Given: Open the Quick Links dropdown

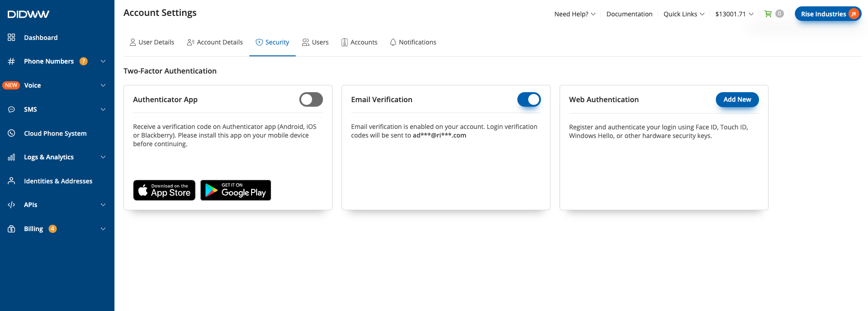Looking at the screenshot, I should click(684, 14).
